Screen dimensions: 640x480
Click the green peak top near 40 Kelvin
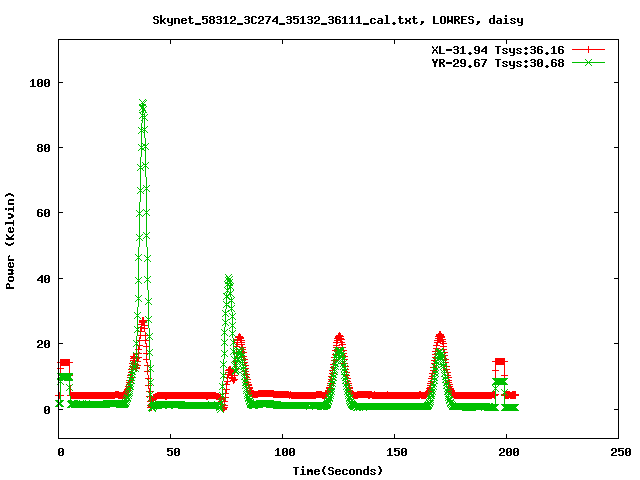(229, 280)
